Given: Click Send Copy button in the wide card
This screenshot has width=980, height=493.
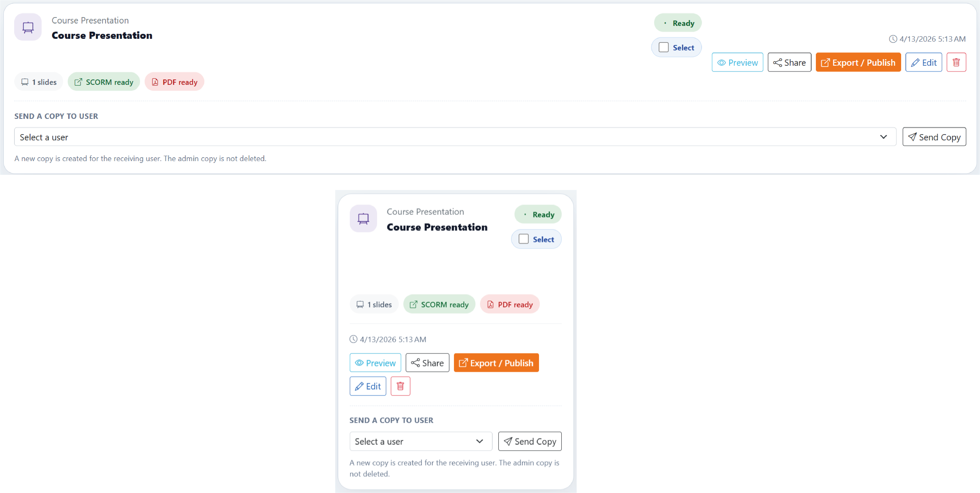Looking at the screenshot, I should [934, 137].
